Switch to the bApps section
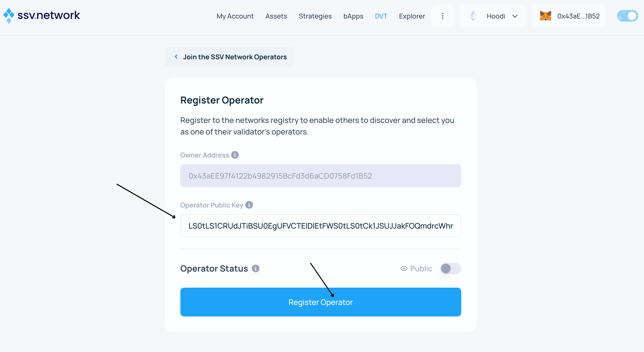This screenshot has width=644, height=352. click(x=353, y=16)
